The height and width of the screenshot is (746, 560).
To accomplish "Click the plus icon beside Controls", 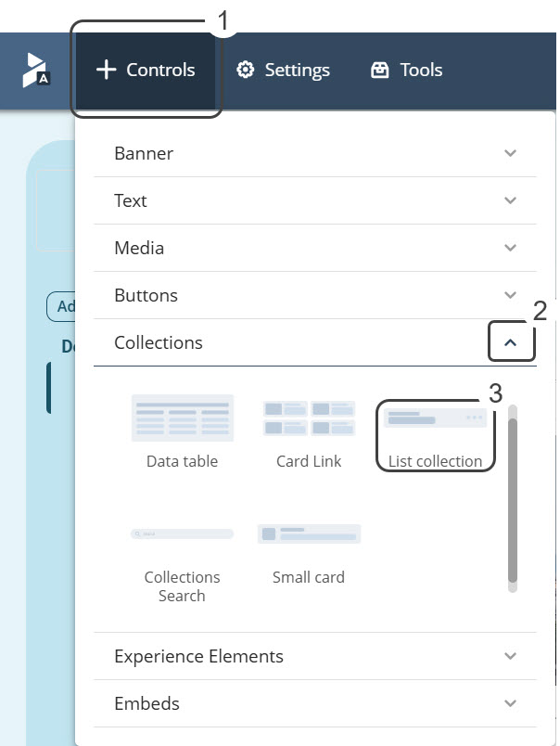I will pyautogui.click(x=106, y=71).
